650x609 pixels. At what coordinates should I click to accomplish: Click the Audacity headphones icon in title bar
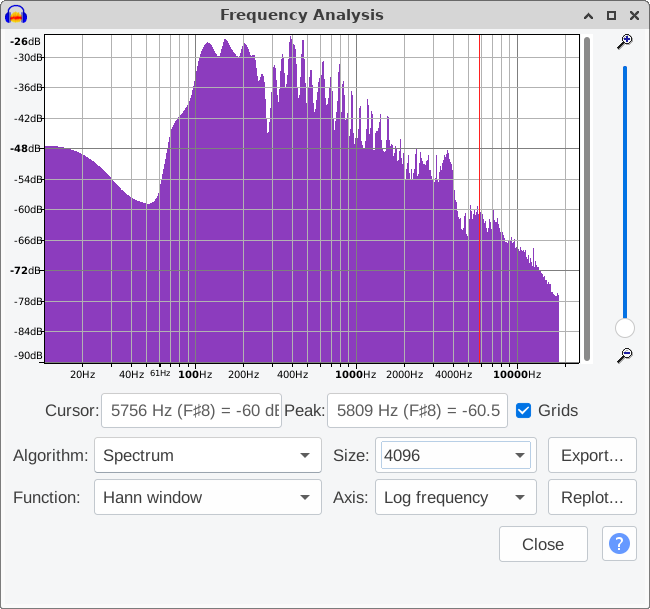pos(16,15)
